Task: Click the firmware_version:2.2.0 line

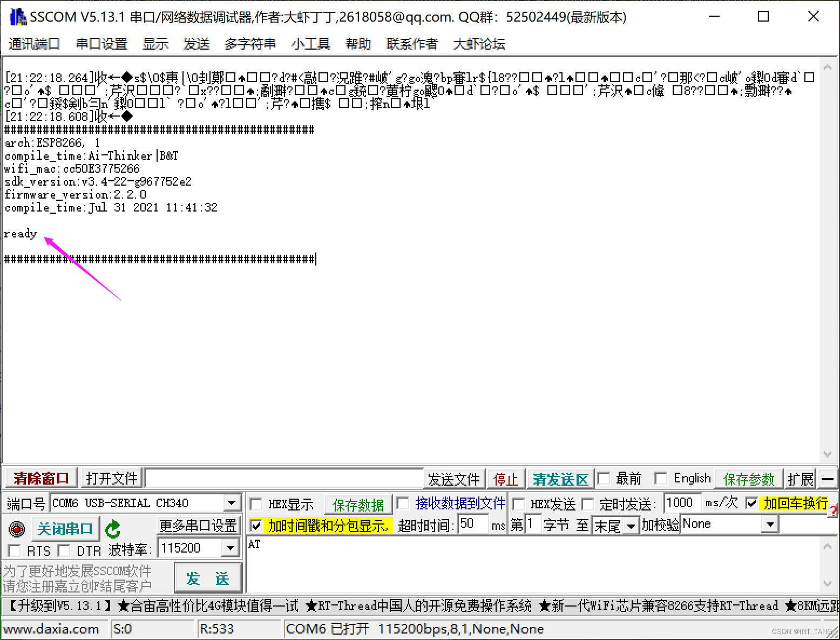Action: (75, 194)
